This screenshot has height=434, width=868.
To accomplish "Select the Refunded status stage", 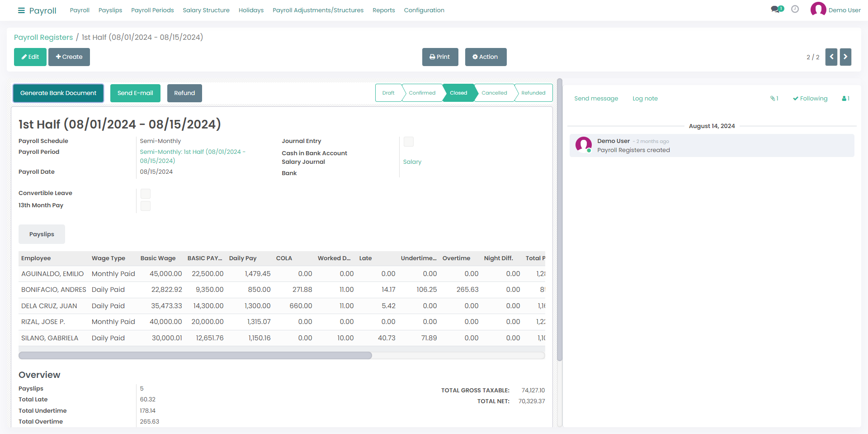I will point(533,93).
